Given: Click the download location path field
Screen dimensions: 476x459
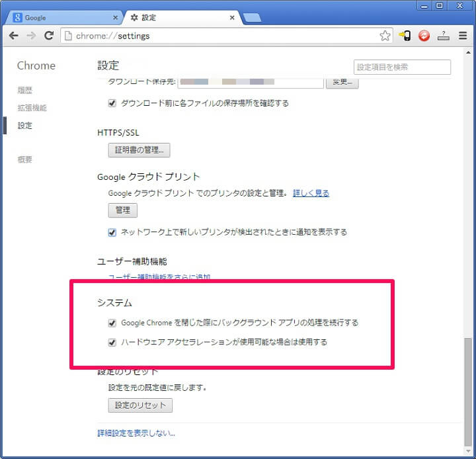Looking at the screenshot, I should click(x=251, y=82).
